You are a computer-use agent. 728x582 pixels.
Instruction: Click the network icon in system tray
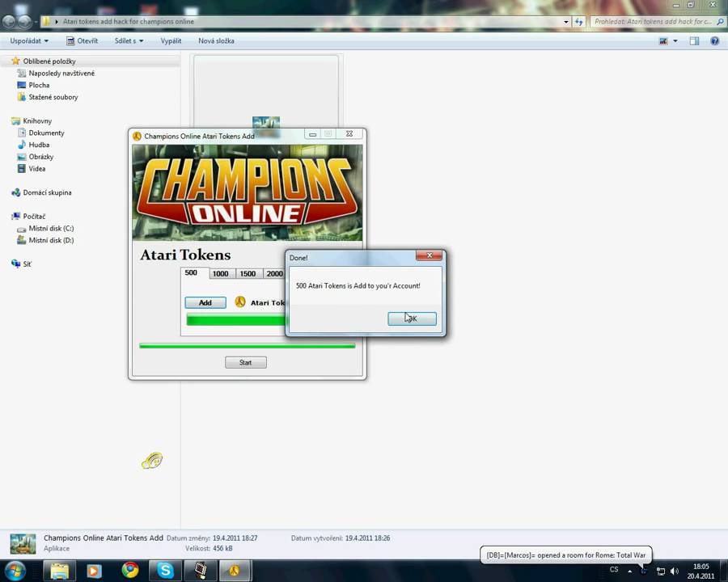[x=661, y=571]
